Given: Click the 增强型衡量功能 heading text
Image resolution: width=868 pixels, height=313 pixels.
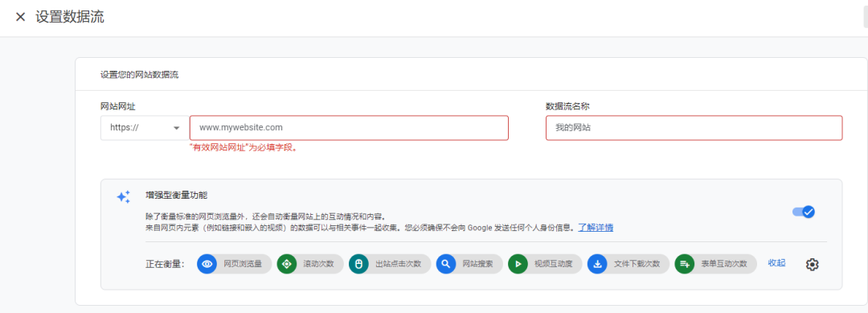Looking at the screenshot, I should click(x=176, y=195).
